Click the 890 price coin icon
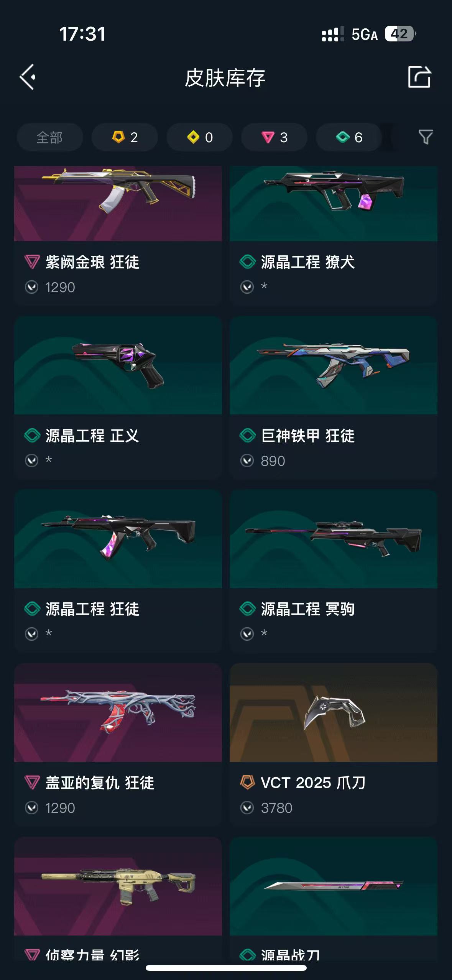This screenshot has width=452, height=980. click(247, 461)
